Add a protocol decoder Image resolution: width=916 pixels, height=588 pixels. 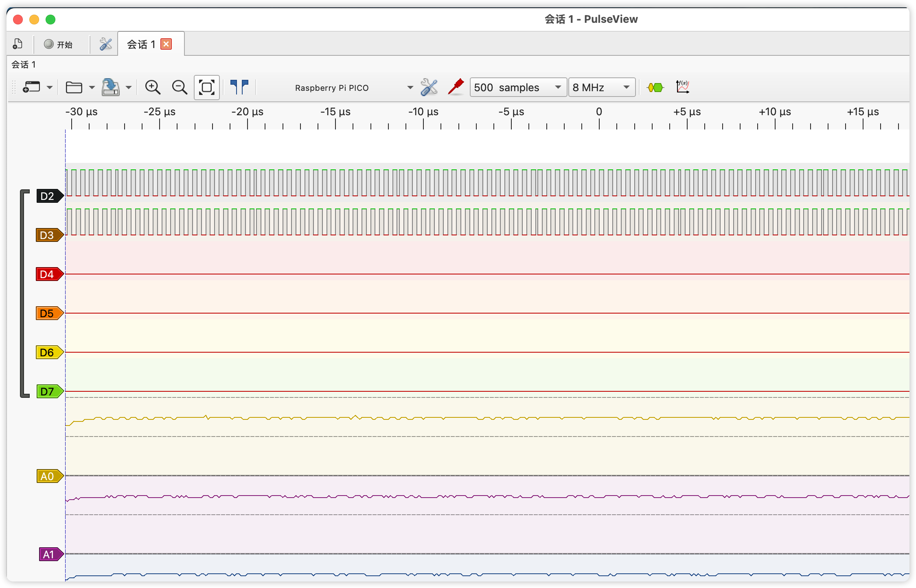point(655,87)
